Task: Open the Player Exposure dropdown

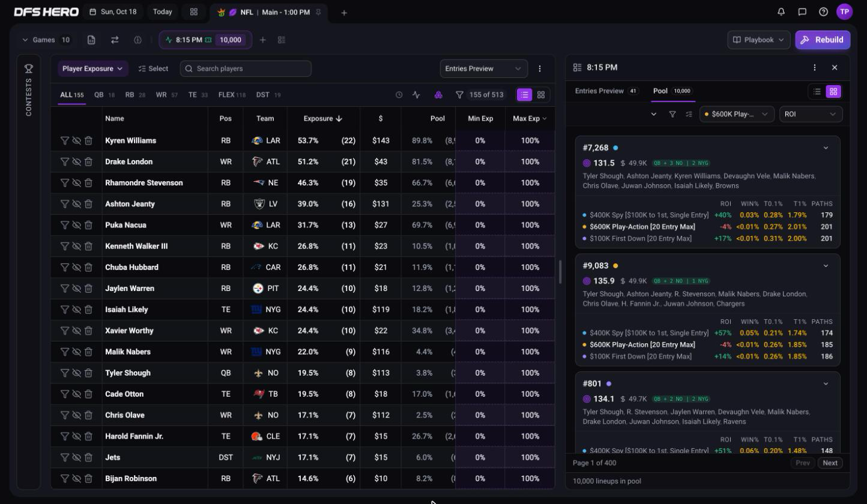Action: point(92,68)
